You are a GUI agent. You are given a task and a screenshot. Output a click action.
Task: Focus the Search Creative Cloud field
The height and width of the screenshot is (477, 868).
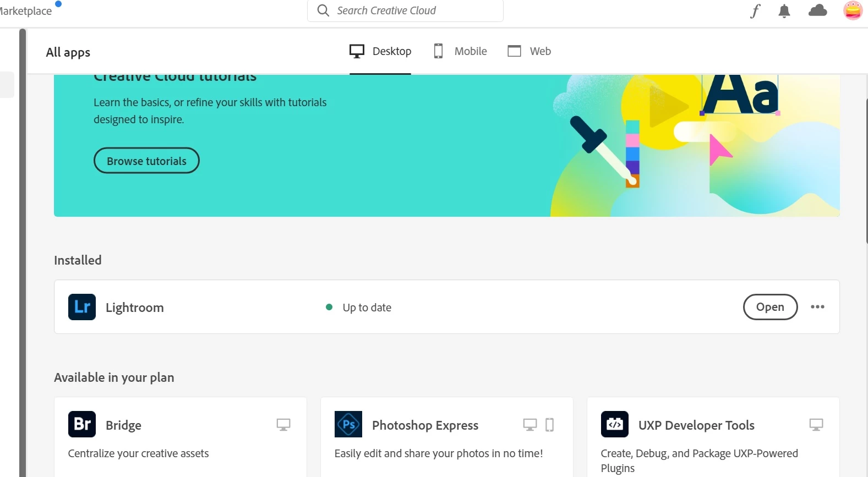click(x=405, y=10)
